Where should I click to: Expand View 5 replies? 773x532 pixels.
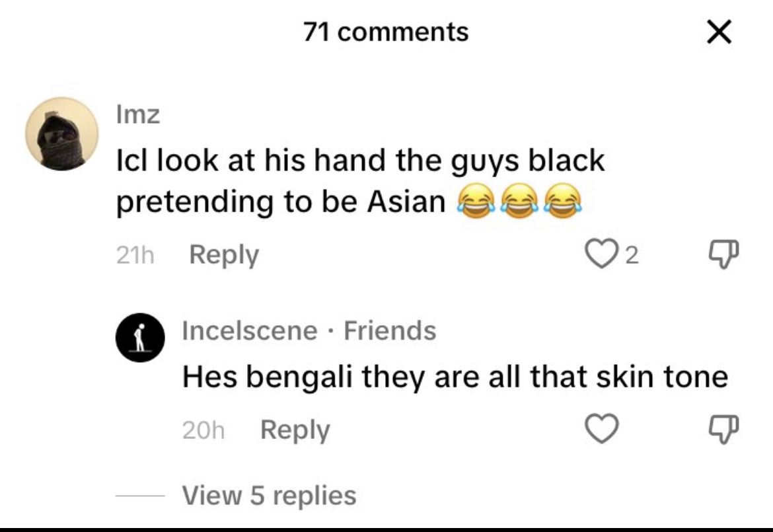pos(269,495)
